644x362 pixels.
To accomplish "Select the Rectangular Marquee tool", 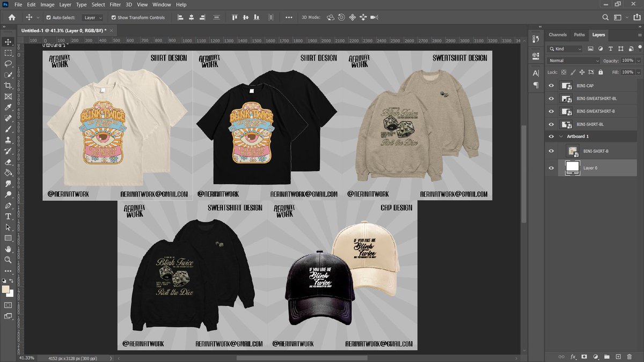I will pos(8,53).
